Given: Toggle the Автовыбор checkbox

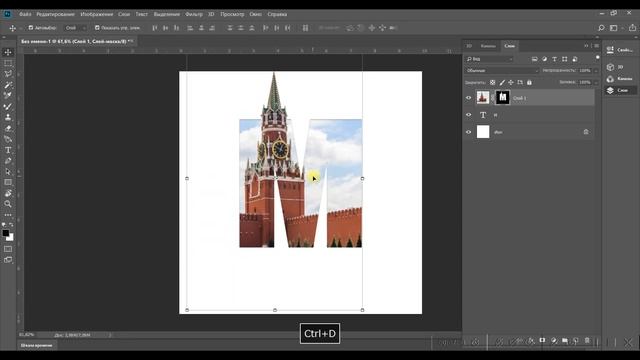Looking at the screenshot, I should [x=31, y=28].
